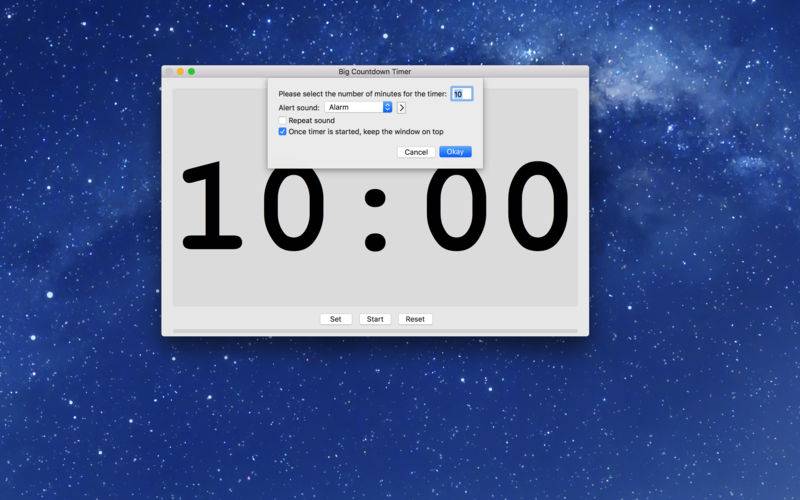Preview the alert sound with the arrow button

401,107
